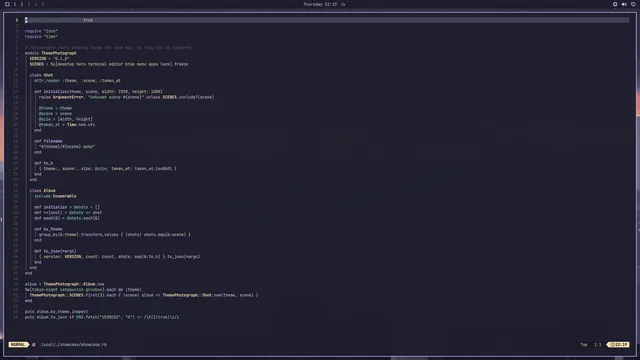This screenshot has height=360, width=640.
Task: Place cursor on require "json" line
Action: (x=41, y=31)
